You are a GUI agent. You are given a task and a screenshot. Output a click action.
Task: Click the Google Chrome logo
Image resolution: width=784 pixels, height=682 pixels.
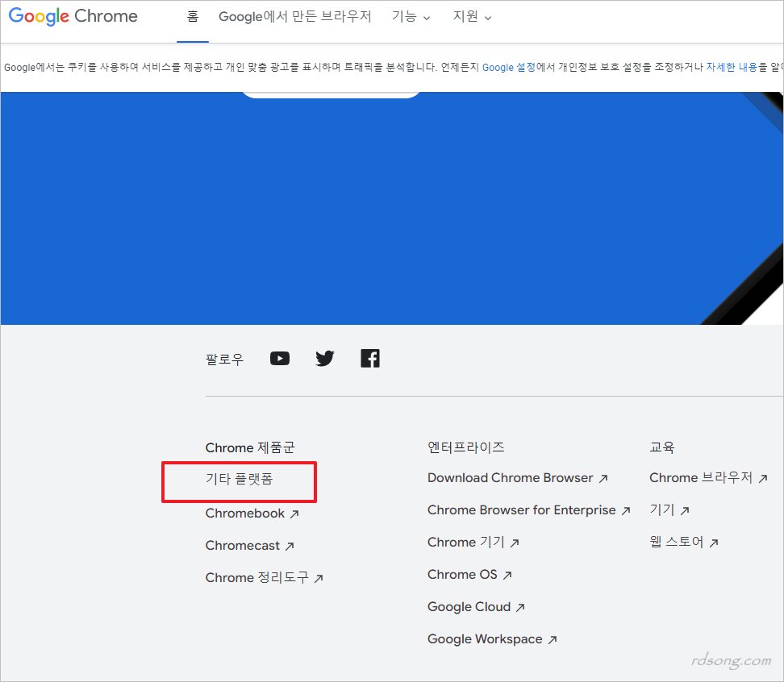pos(72,16)
